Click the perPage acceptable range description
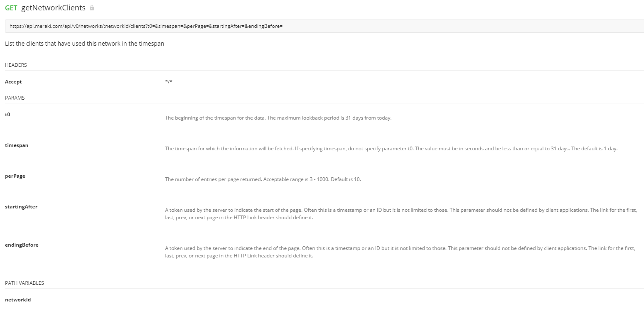The height and width of the screenshot is (311, 644). 263,179
